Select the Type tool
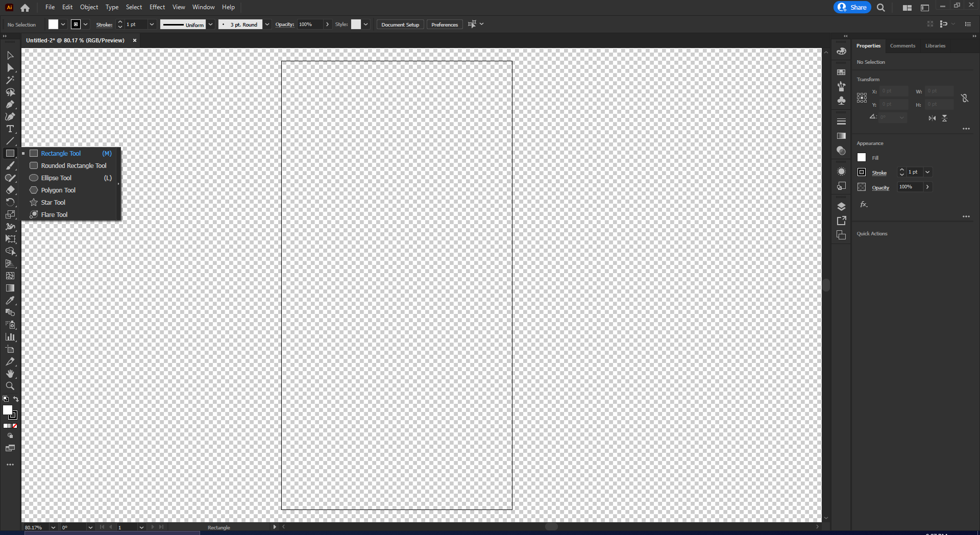The image size is (980, 535). tap(10, 129)
